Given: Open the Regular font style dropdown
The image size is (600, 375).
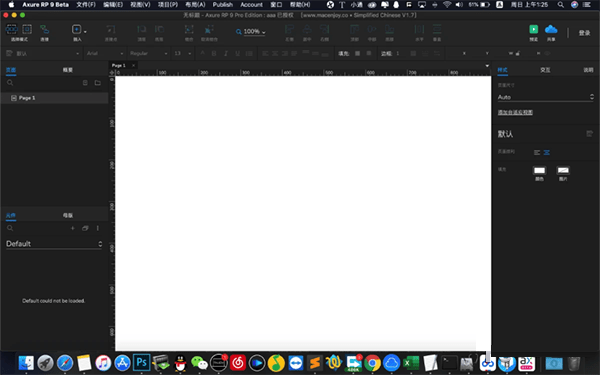Looking at the screenshot, I should coord(148,53).
